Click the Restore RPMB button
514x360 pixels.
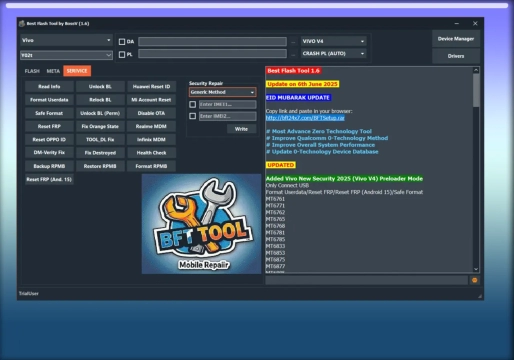(100, 166)
